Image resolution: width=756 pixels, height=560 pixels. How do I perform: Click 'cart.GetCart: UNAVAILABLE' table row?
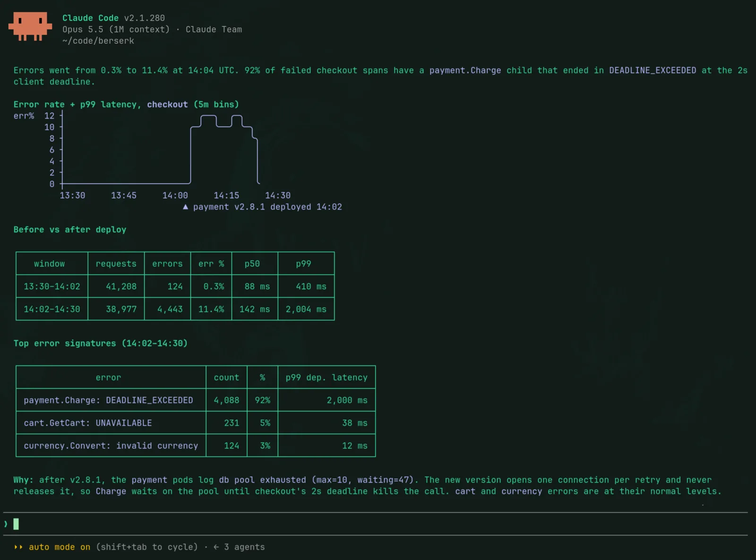point(196,423)
